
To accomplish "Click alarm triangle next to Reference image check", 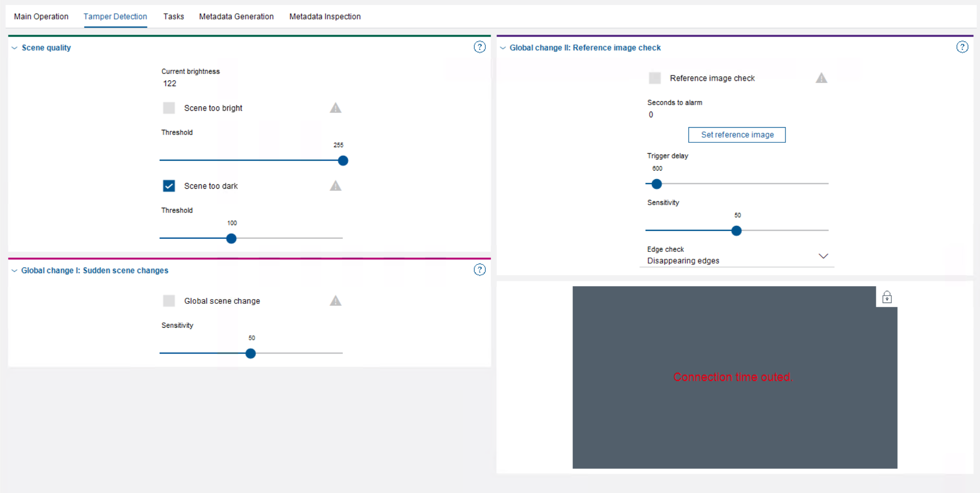I will click(x=821, y=78).
